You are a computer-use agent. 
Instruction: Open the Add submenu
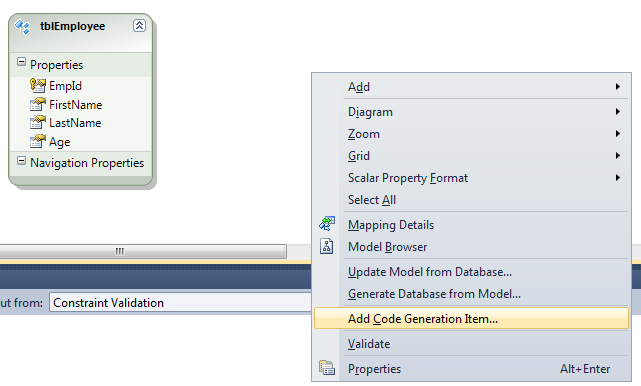[471, 87]
